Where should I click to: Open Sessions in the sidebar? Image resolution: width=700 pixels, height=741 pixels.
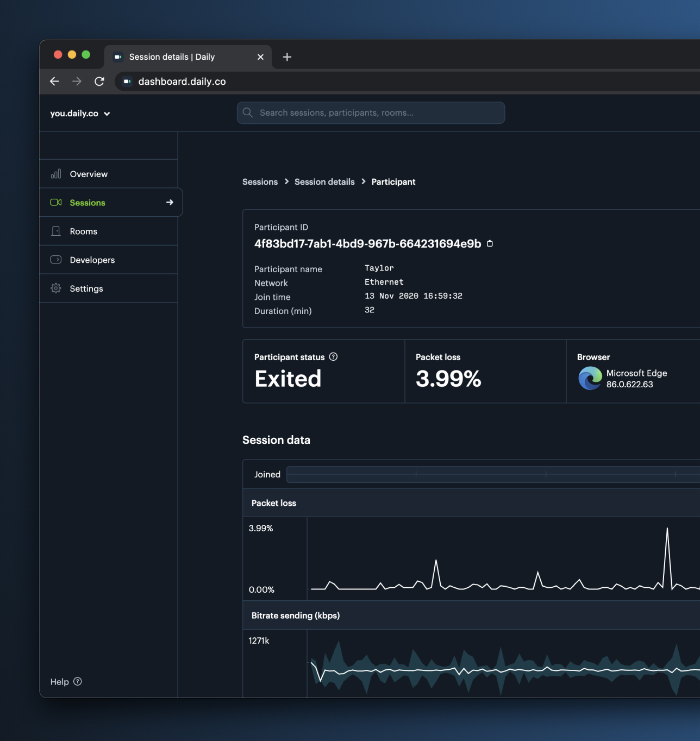coord(111,203)
